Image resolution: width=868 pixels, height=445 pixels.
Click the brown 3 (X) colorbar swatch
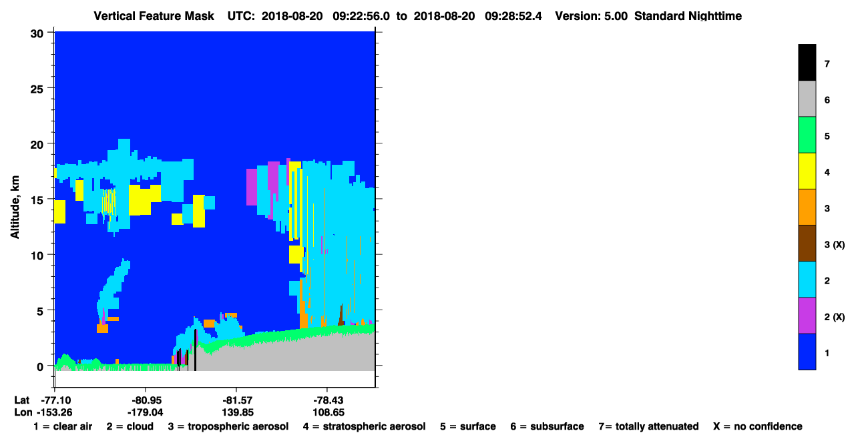click(x=807, y=243)
